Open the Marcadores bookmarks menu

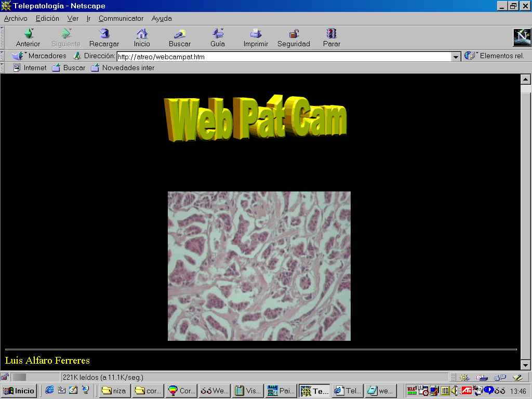click(x=41, y=56)
